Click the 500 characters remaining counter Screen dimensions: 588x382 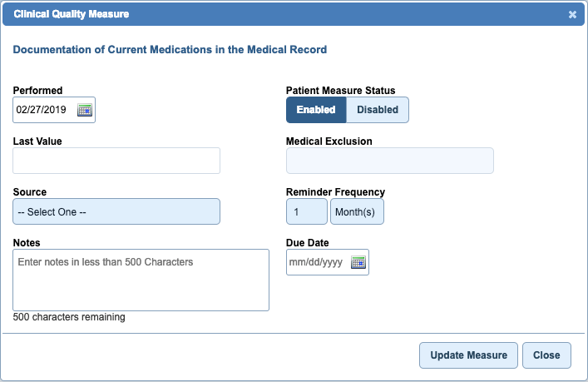pyautogui.click(x=69, y=317)
